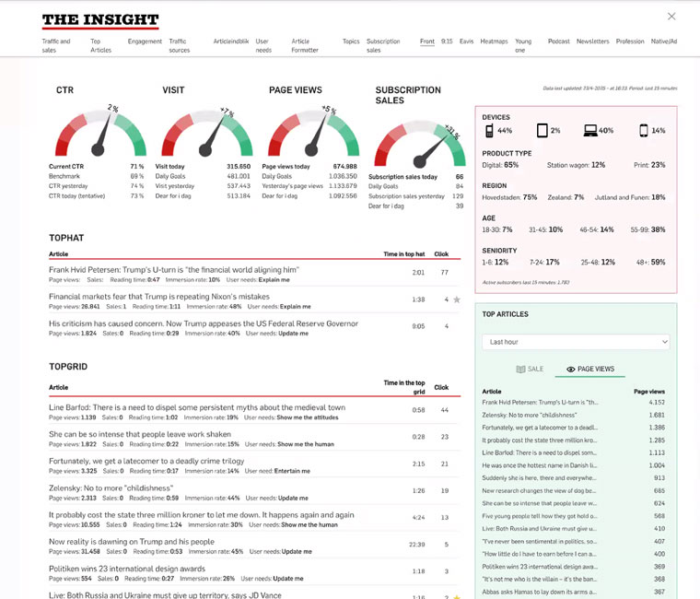Open the Traffic sources menu
The image size is (700, 599).
click(x=180, y=45)
